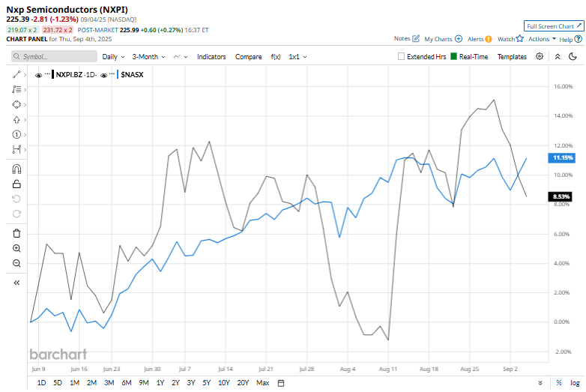586x392 pixels.
Task: Expand bottom panel double down chevron
Action: 540,383
